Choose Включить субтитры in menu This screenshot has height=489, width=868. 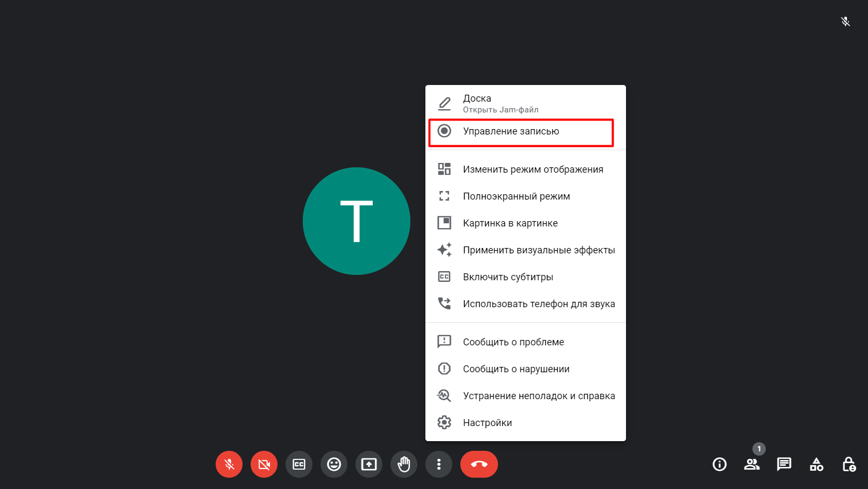click(x=525, y=277)
